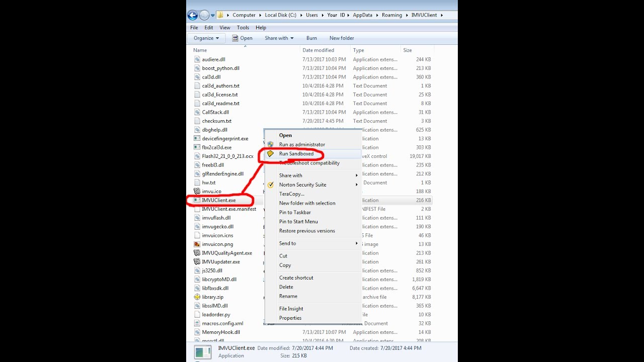The width and height of the screenshot is (644, 362).
Task: Click the Forward navigation arrow button
Action: (x=204, y=15)
